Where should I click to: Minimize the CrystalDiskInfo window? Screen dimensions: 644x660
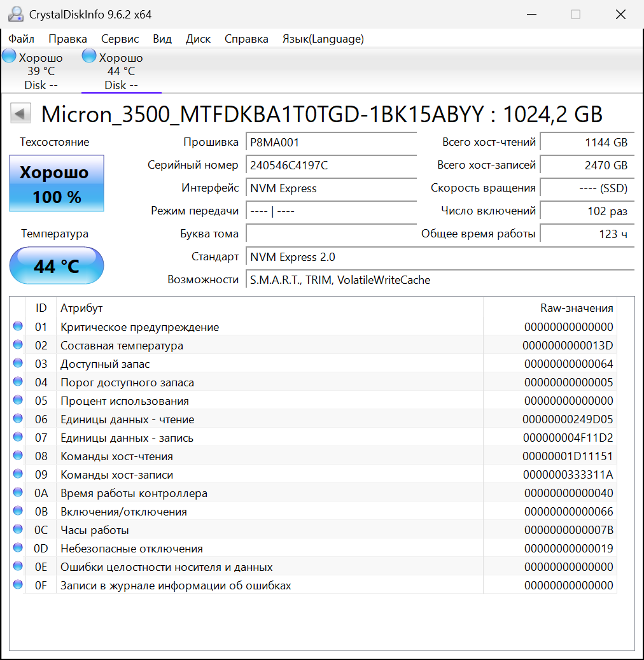(x=531, y=14)
